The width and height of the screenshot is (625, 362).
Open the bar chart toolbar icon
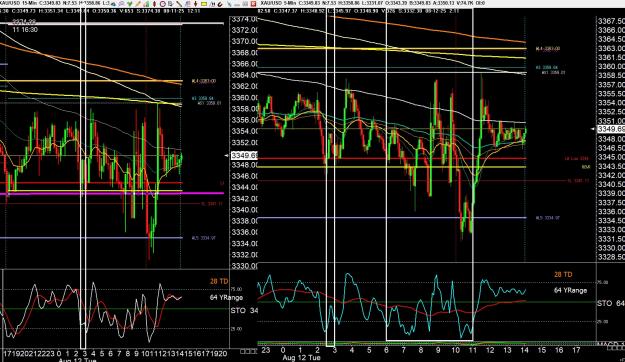pyautogui.click(x=146, y=4)
